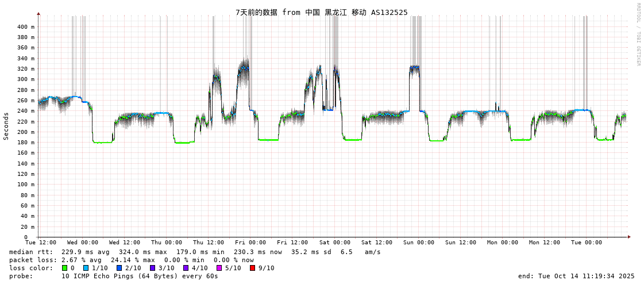The width and height of the screenshot is (644, 284).
Task: Click the violet 4/10 loss color swatch
Action: pos(186,268)
